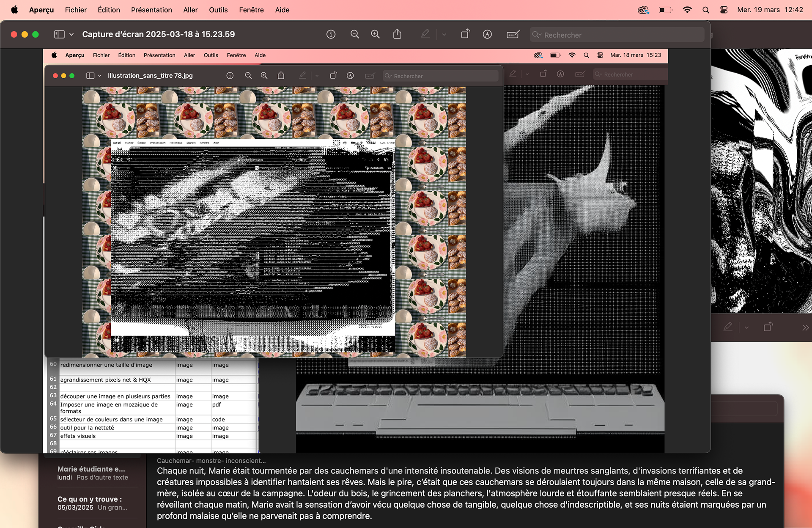
Task: Toggle the highlighter pen tool
Action: [x=425, y=34]
